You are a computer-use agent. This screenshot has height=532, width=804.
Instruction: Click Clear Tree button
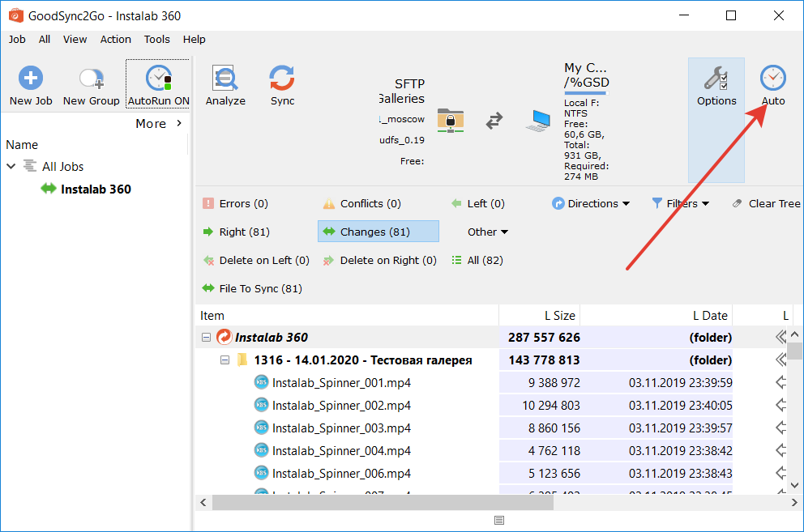(767, 203)
